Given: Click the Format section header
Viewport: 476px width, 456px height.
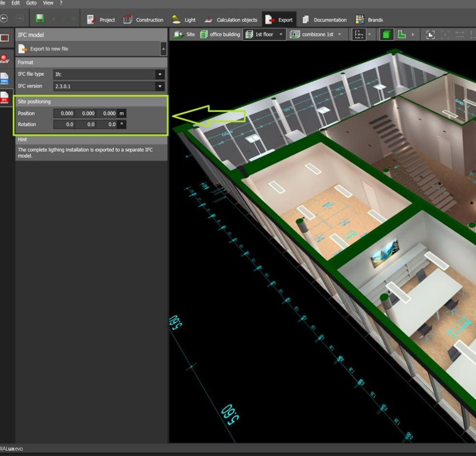Looking at the screenshot, I should coord(91,62).
